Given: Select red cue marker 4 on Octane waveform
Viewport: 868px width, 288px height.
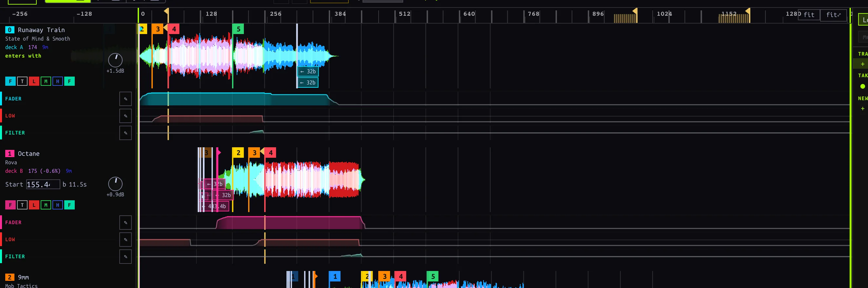Looking at the screenshot, I should 270,153.
